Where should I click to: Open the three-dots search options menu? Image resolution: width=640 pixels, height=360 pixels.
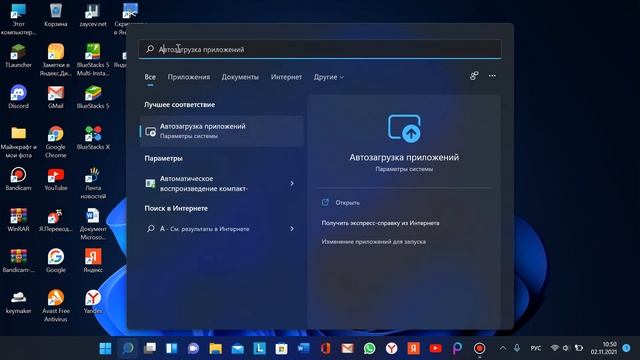coord(492,76)
